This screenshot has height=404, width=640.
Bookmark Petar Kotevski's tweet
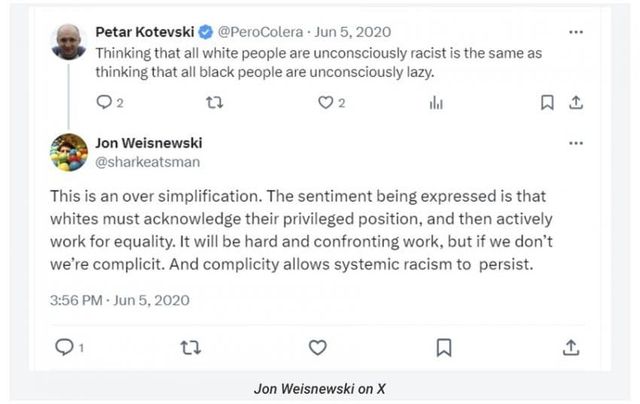pyautogui.click(x=547, y=102)
